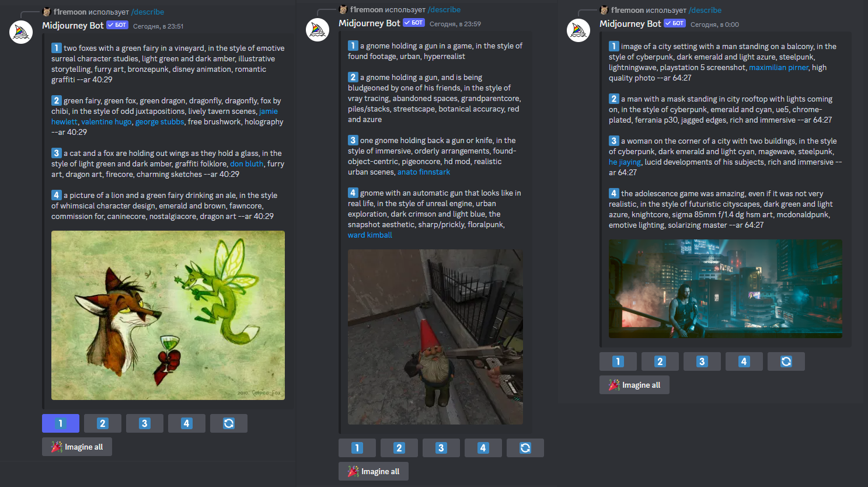The width and height of the screenshot is (868, 487).
Task: Select button 4 under the fox fairy image
Action: [187, 423]
